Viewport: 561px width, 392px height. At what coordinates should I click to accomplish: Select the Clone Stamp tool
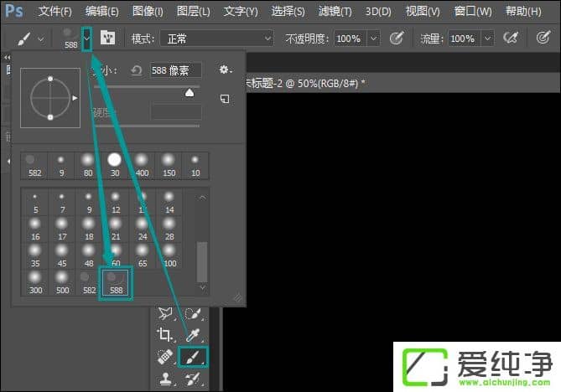tap(165, 379)
